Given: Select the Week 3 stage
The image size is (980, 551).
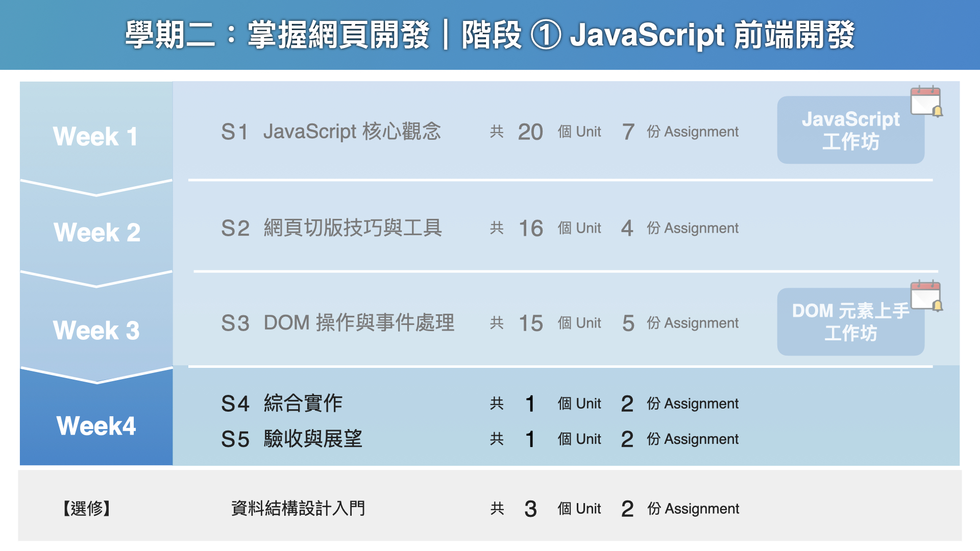Looking at the screenshot, I should click(96, 330).
